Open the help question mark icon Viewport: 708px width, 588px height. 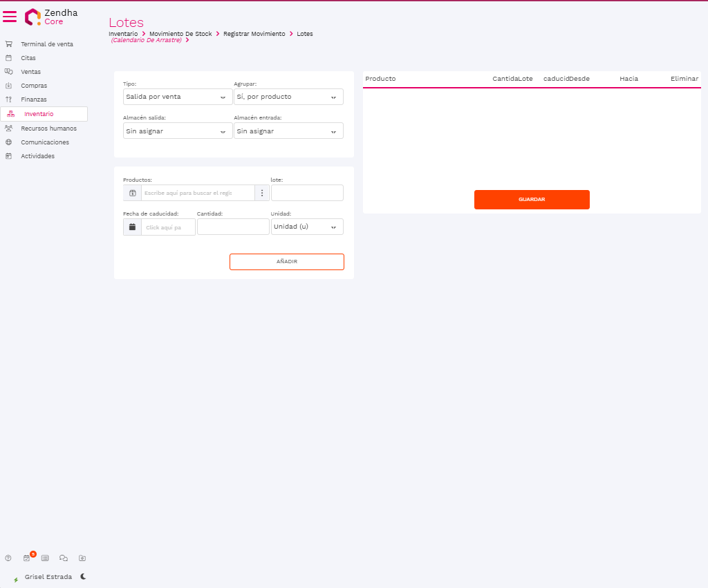coord(8,558)
